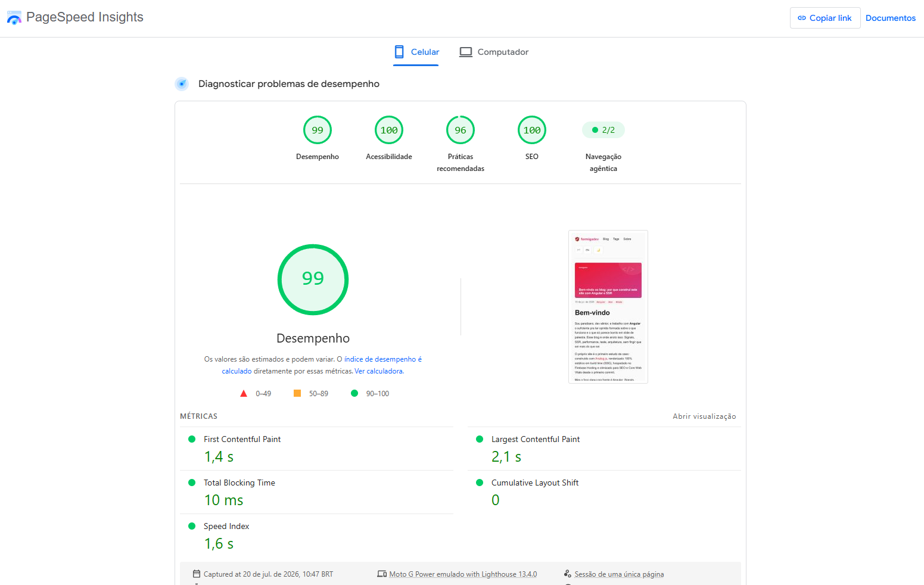This screenshot has height=585, width=924.
Task: Click the performance diagnose radar icon
Action: point(182,84)
